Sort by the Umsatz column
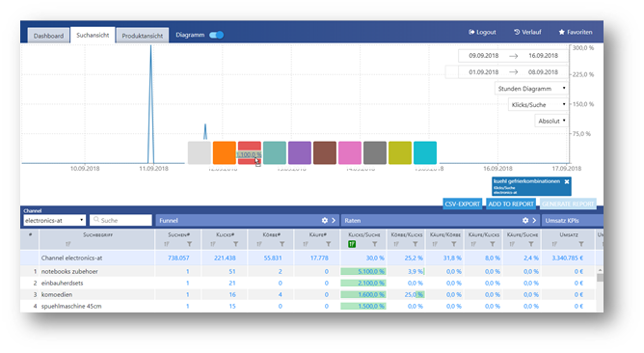 coord(554,244)
